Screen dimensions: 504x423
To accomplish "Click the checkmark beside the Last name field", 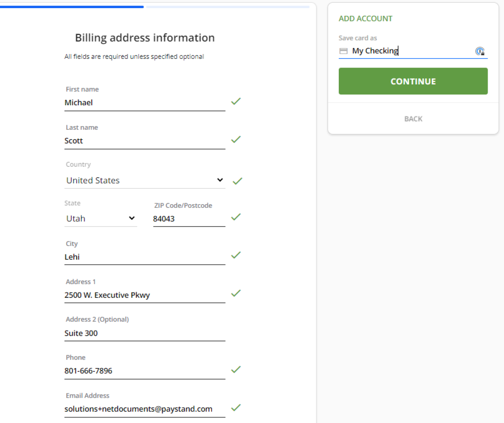I will point(236,139).
